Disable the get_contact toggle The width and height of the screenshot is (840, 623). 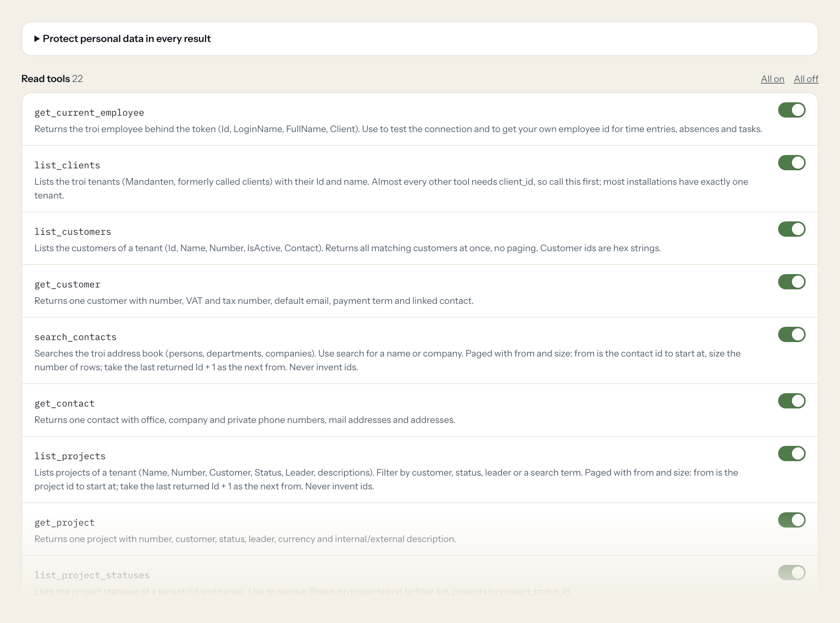point(792,401)
